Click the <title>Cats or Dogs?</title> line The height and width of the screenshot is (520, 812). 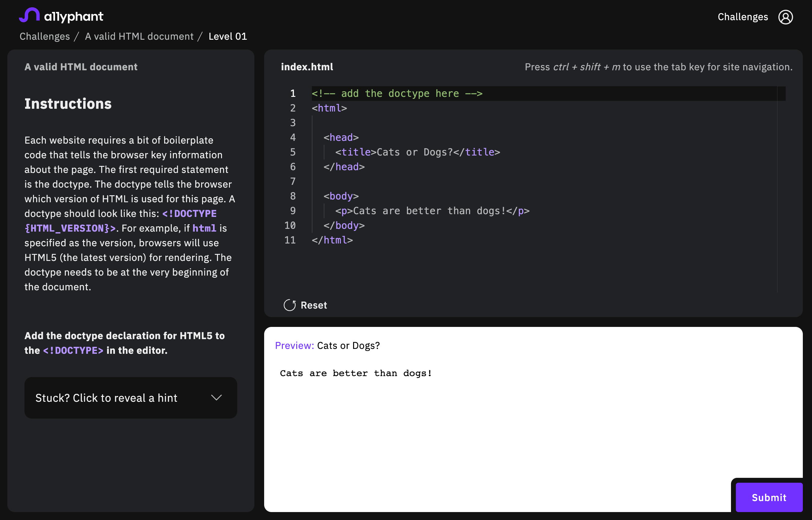tap(418, 152)
